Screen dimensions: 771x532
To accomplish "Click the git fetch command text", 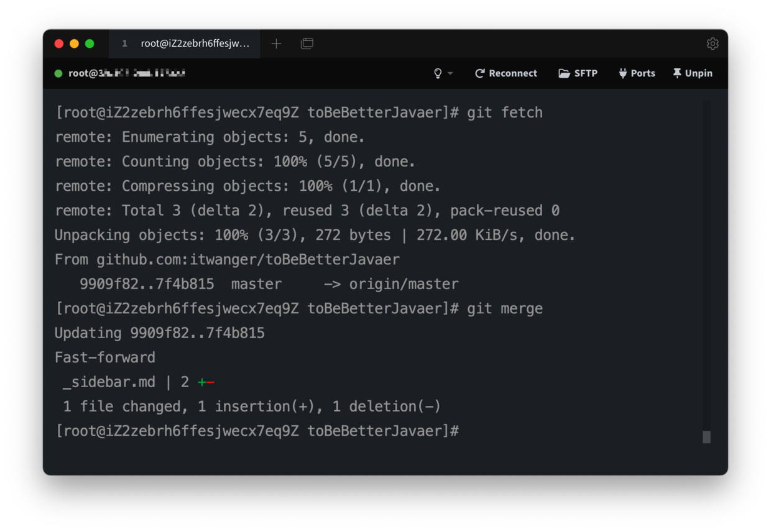I will tap(504, 112).
